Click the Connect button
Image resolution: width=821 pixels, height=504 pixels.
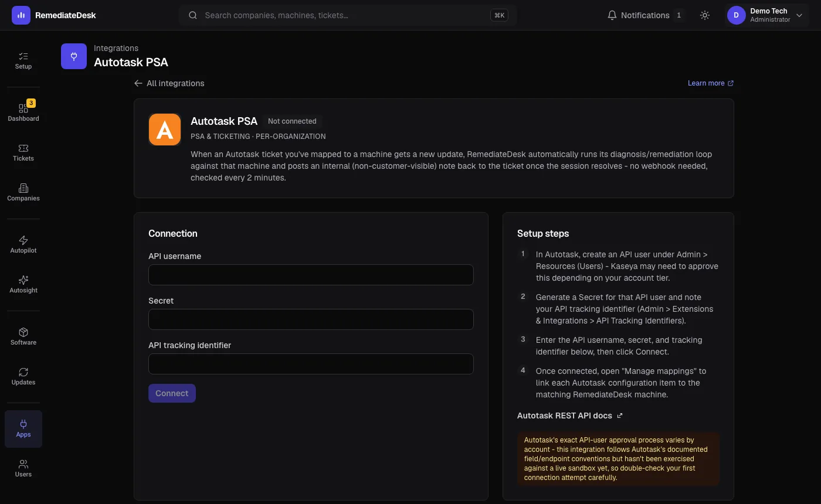click(x=172, y=393)
